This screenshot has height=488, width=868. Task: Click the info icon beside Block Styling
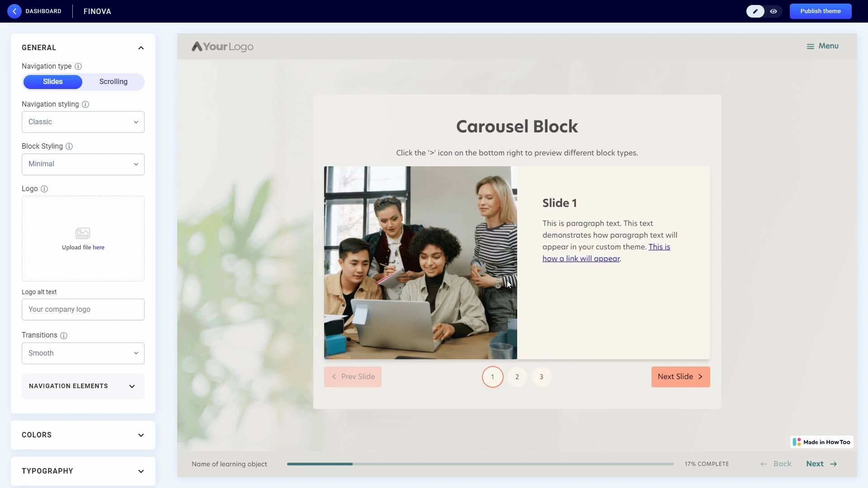click(x=69, y=146)
